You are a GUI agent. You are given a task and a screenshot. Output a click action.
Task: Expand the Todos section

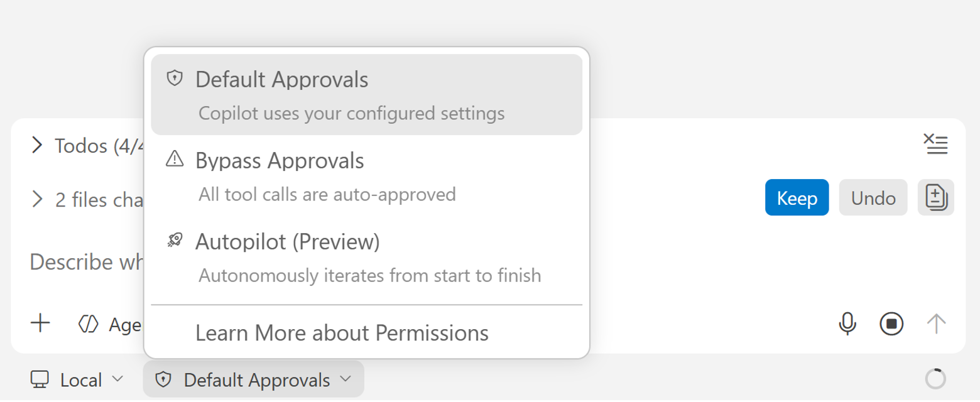(x=36, y=145)
